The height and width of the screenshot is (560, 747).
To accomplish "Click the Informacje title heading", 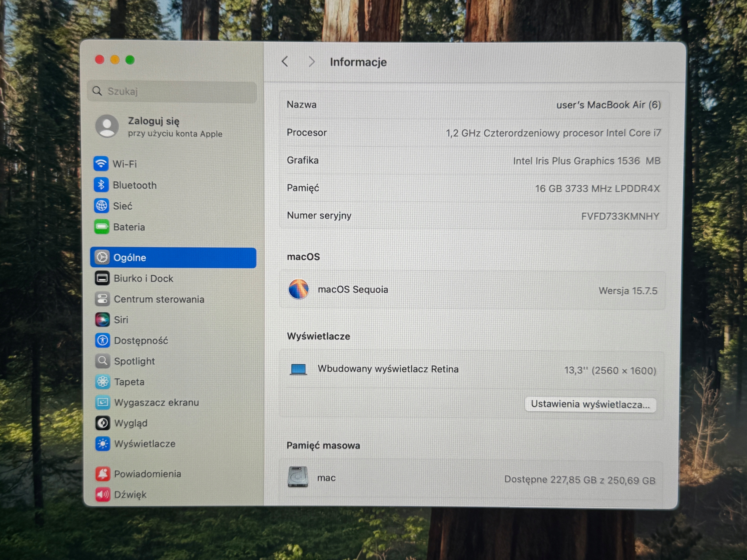I will (358, 62).
